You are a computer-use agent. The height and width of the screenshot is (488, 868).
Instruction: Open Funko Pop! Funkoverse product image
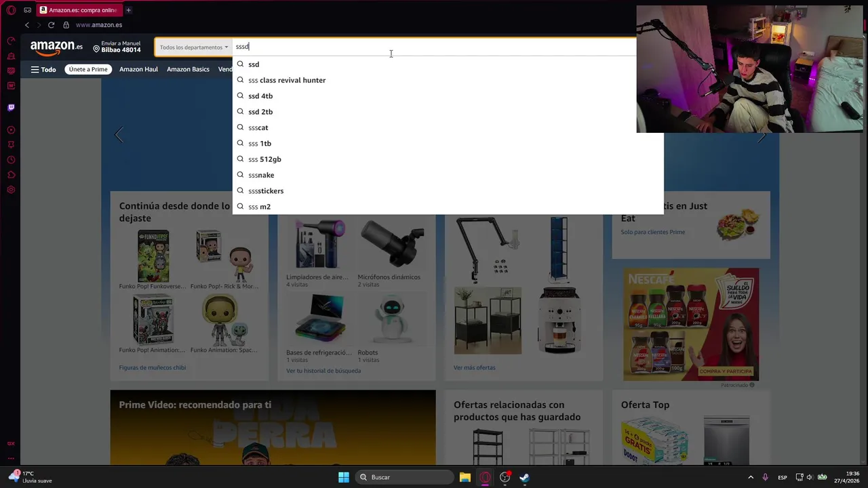tap(153, 256)
